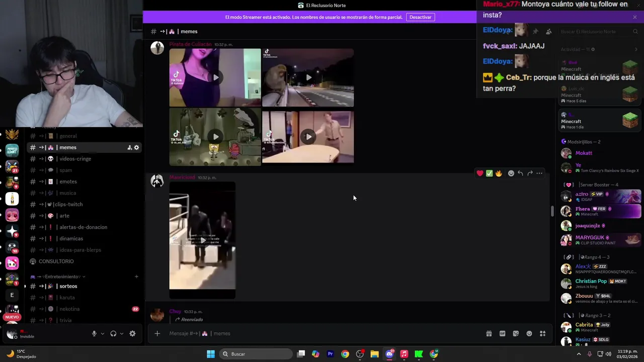Play the SpongeBob TikTok video
Viewport: 644px width, 362px height.
[215, 137]
